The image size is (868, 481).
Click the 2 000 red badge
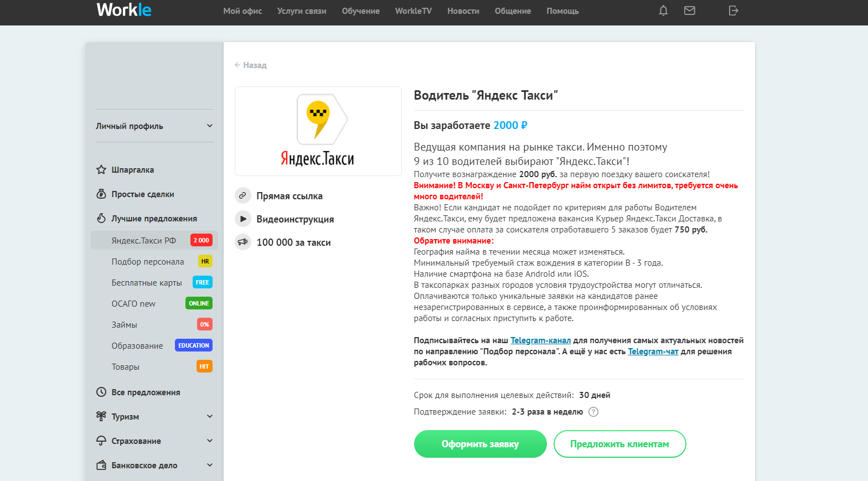click(x=201, y=240)
